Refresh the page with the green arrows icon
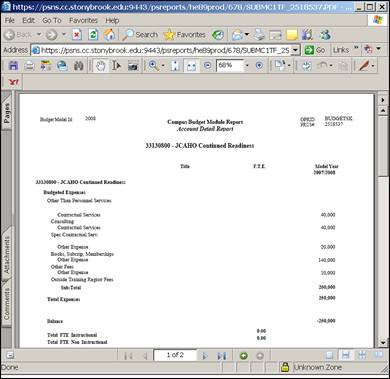Screen dimensions: 390x379 click(93, 35)
